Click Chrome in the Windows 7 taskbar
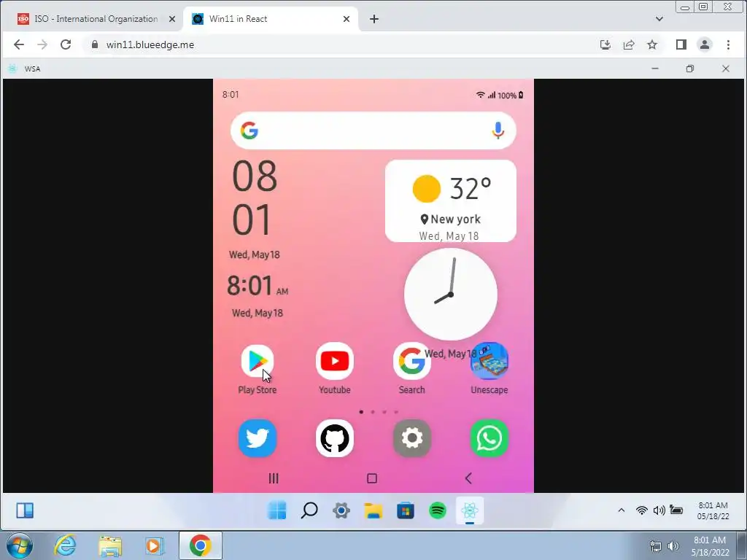The width and height of the screenshot is (747, 560). [201, 545]
